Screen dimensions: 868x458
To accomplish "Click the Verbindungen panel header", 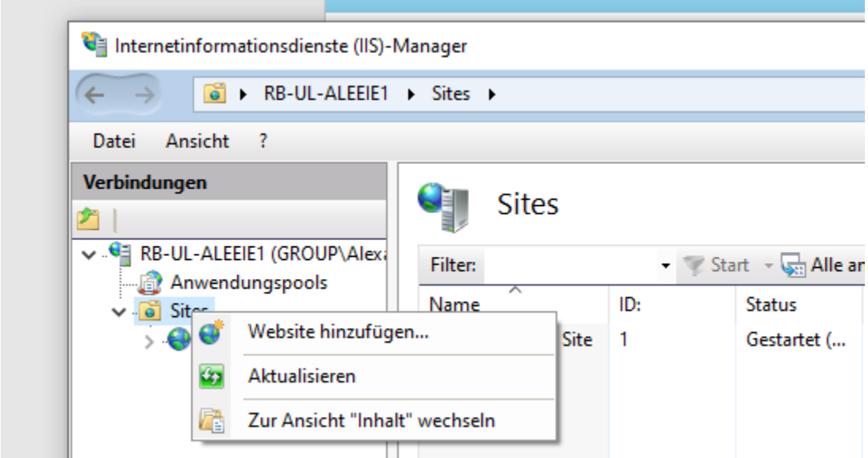I will pyautogui.click(x=229, y=182).
